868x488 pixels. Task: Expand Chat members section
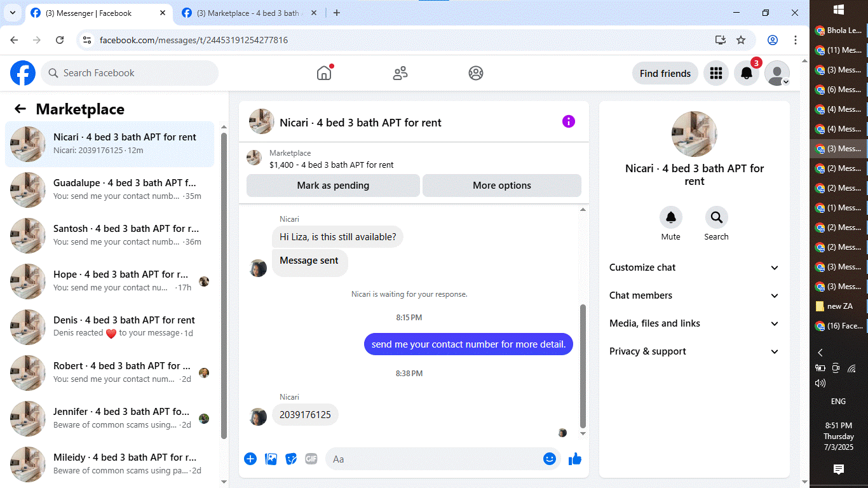(695, 295)
